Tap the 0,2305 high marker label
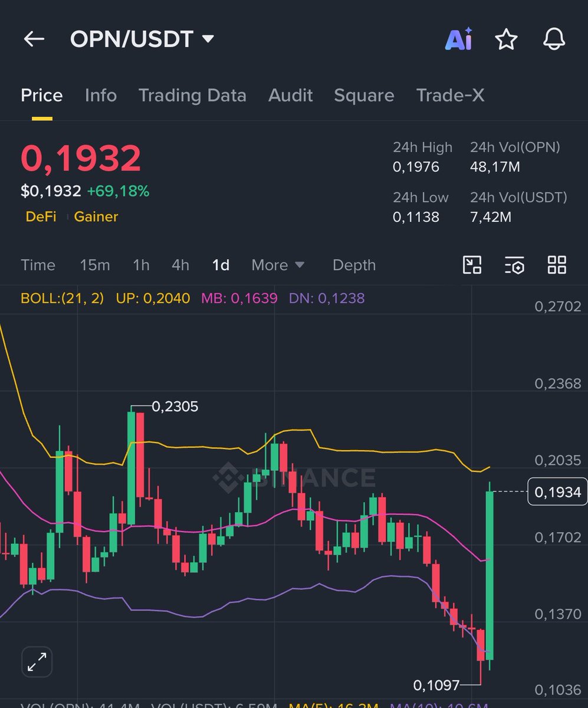The height and width of the screenshot is (708, 588). coord(175,407)
